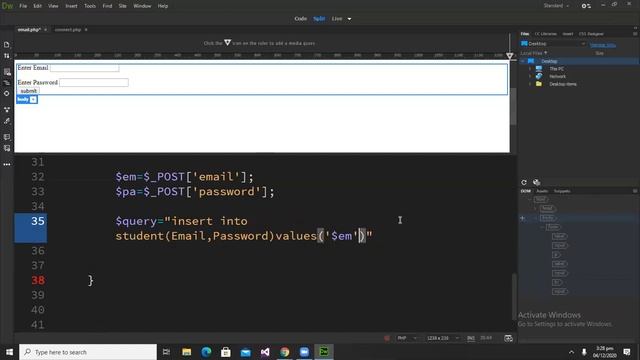The width and height of the screenshot is (640, 360).
Task: Switch to Live view
Action: click(337, 19)
